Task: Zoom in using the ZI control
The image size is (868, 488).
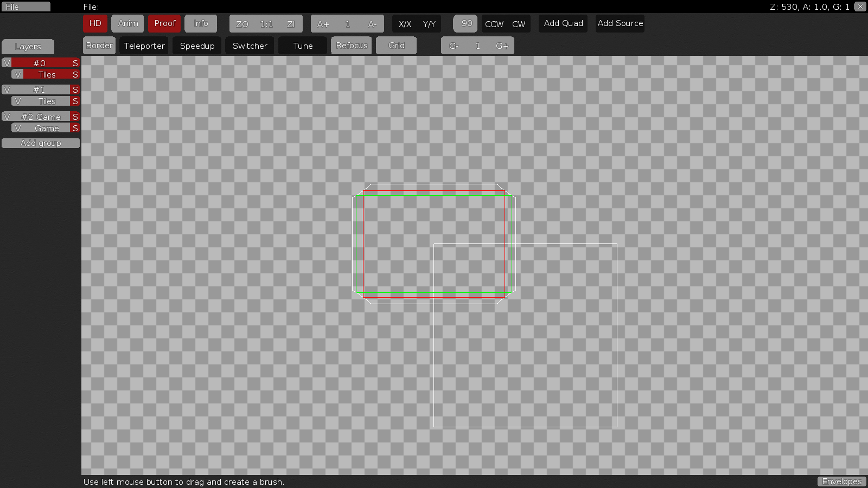Action: pos(291,23)
